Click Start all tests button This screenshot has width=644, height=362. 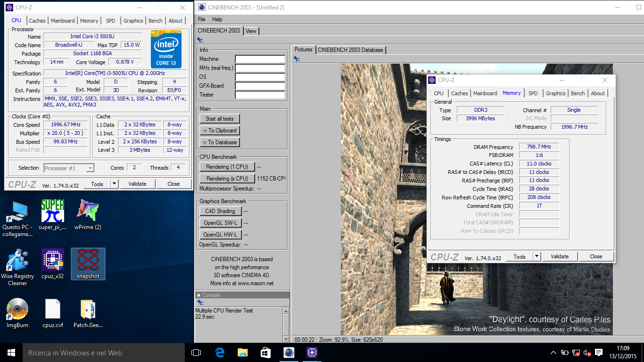pyautogui.click(x=219, y=119)
